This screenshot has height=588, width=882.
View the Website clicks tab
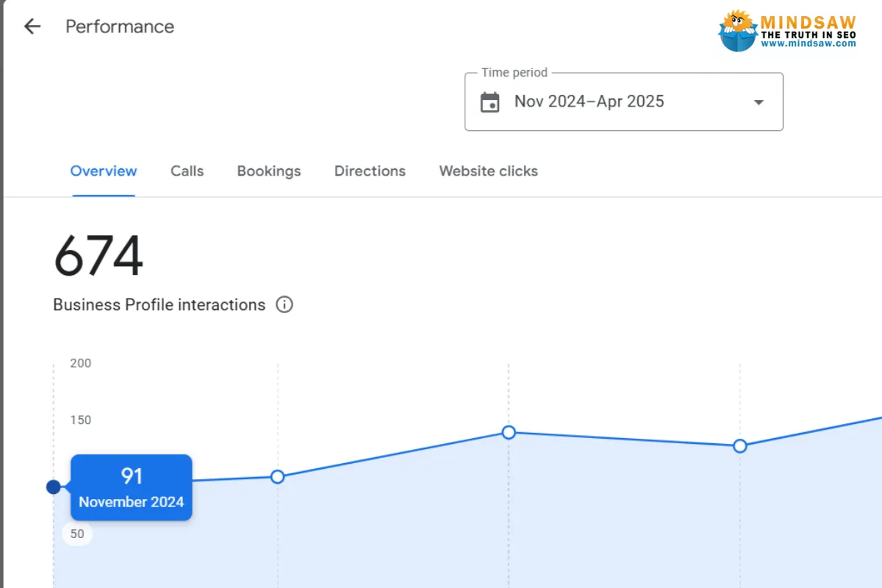488,171
